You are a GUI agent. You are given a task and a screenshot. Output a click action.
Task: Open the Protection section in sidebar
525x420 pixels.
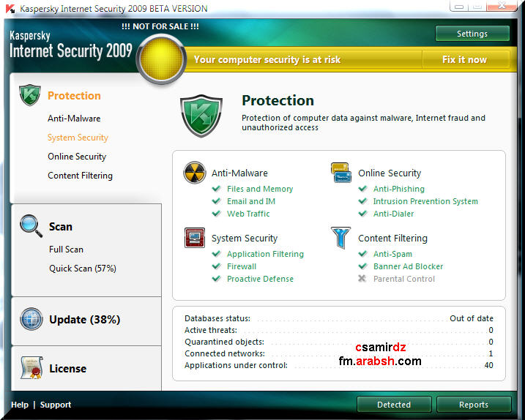[74, 96]
